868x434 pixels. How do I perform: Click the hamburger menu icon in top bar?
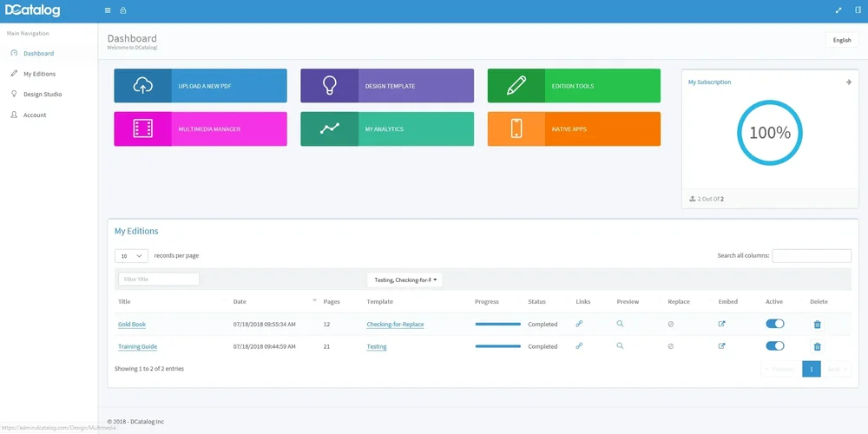[x=108, y=10]
